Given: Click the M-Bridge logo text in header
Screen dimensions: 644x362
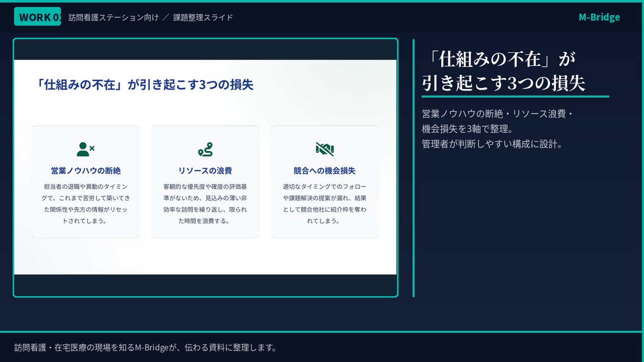Looking at the screenshot, I should pos(599,17).
